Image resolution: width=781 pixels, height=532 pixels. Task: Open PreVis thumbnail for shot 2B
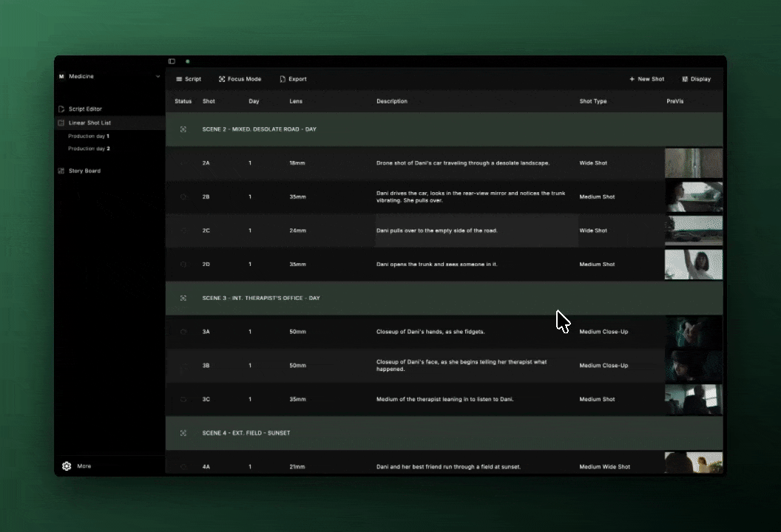pyautogui.click(x=693, y=197)
